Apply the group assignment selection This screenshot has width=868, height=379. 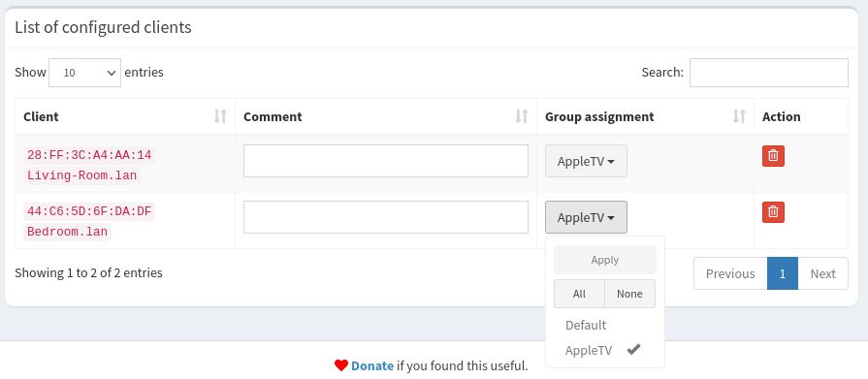(x=604, y=260)
